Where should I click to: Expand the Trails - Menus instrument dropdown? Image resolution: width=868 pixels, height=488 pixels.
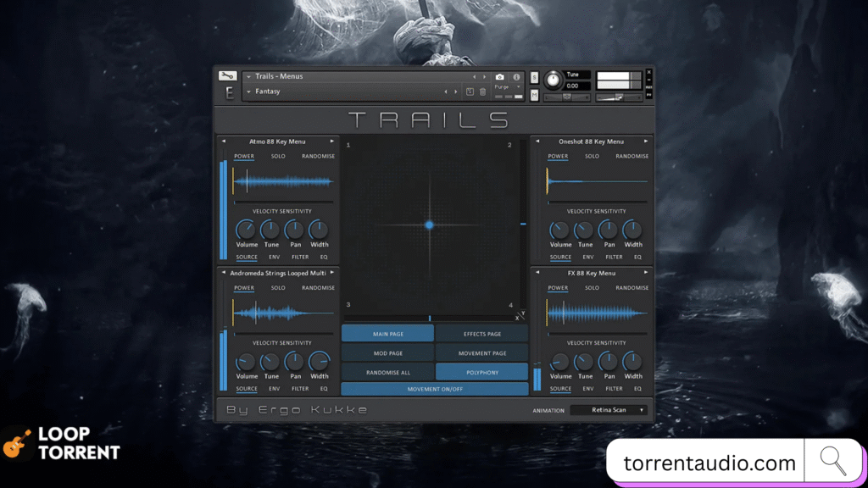pyautogui.click(x=249, y=77)
